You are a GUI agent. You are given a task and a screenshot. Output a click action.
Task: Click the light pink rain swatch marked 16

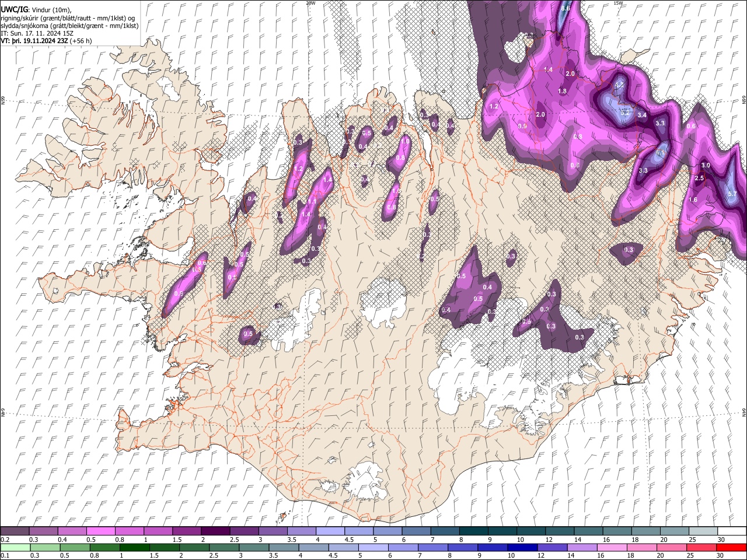[611, 548]
